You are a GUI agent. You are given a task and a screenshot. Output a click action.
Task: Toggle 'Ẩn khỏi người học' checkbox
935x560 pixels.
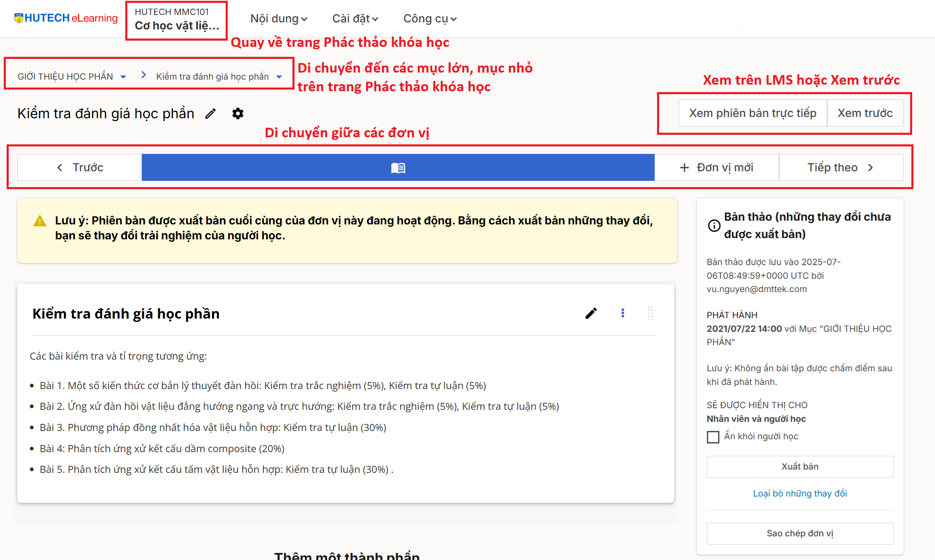[713, 437]
